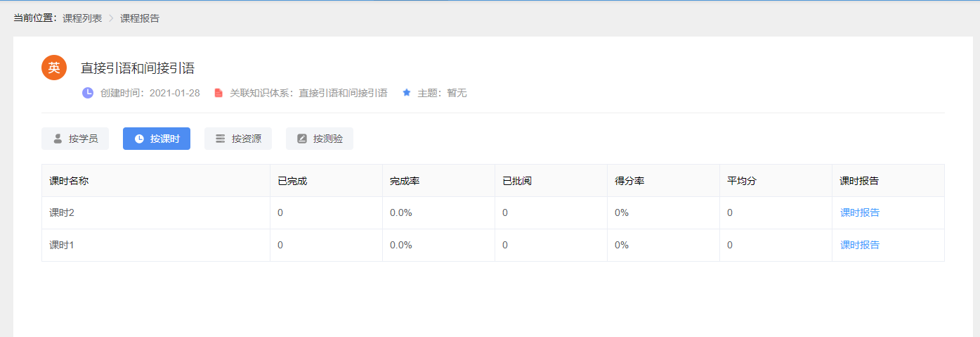Select the 课时2 row name cell
Viewport: 980px width, 337px height.
[62, 212]
